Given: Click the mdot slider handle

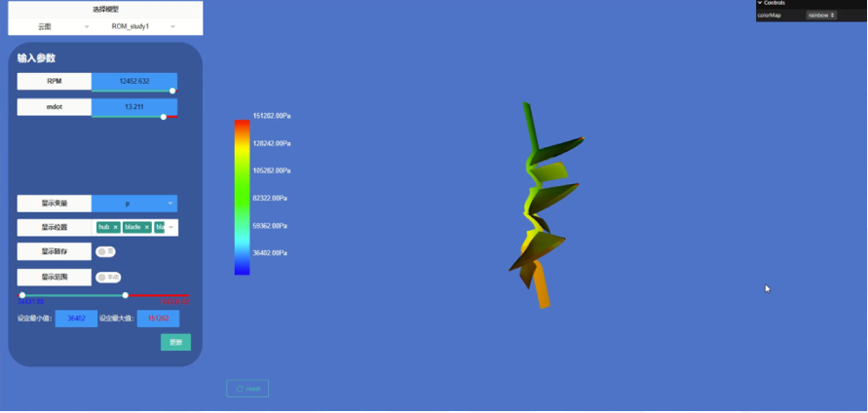Looking at the screenshot, I should 164,117.
